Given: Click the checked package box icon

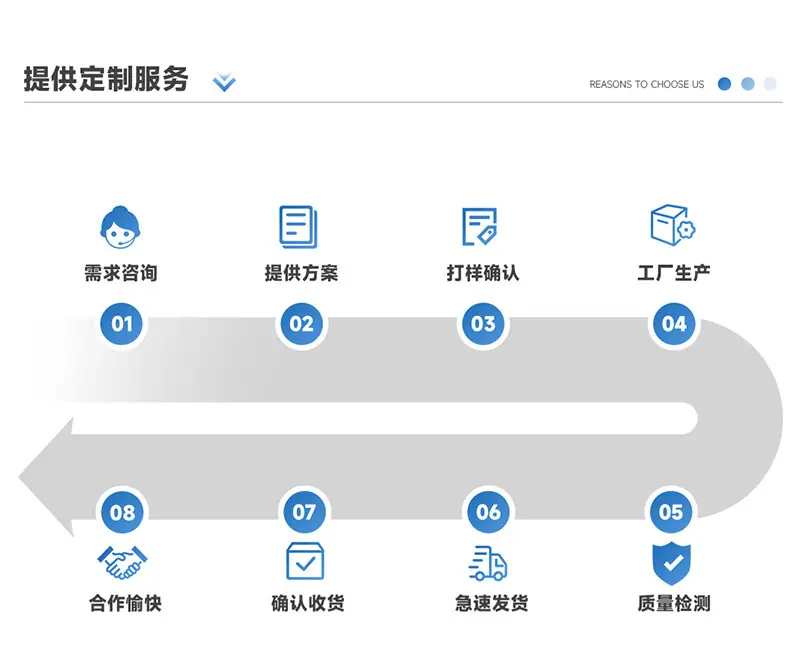Looking at the screenshot, I should pos(305,561).
